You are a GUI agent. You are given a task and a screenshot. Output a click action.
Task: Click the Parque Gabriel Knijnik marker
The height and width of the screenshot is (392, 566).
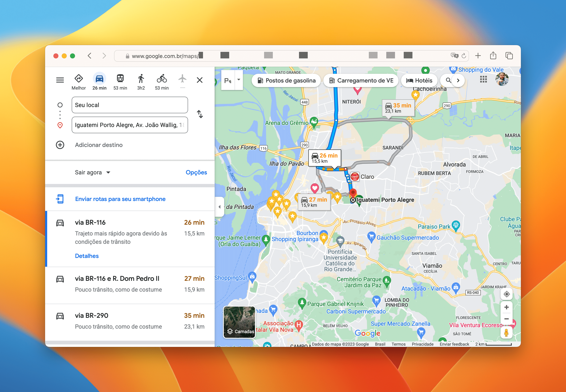coord(302,303)
